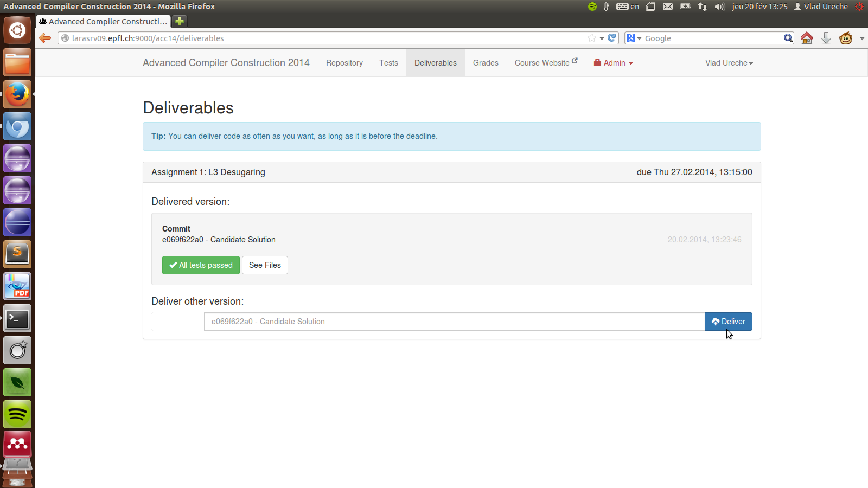Click the due date Thu 27.02.2014 text
The image size is (868, 488).
pos(694,172)
